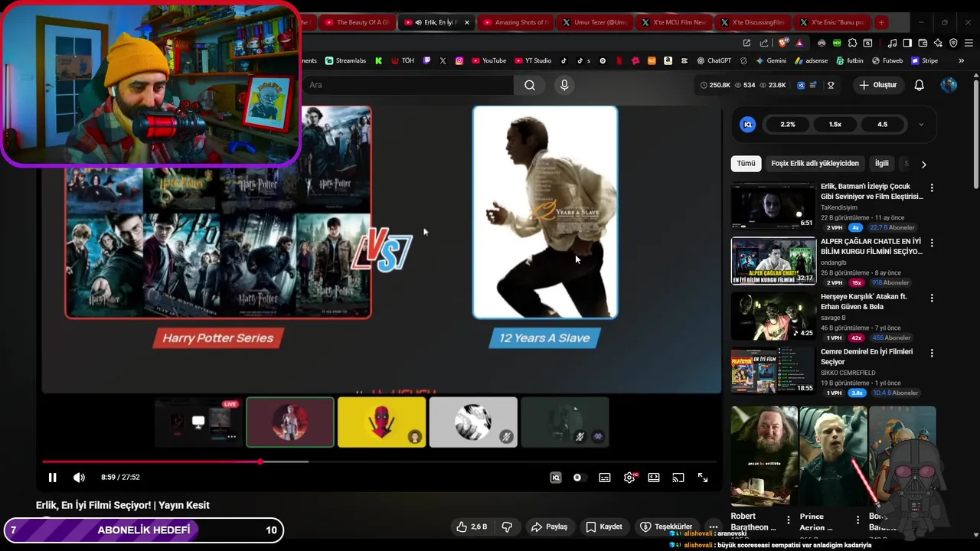Open the Instagram bookmark icon
Screen dimensions: 980x551
(459, 60)
